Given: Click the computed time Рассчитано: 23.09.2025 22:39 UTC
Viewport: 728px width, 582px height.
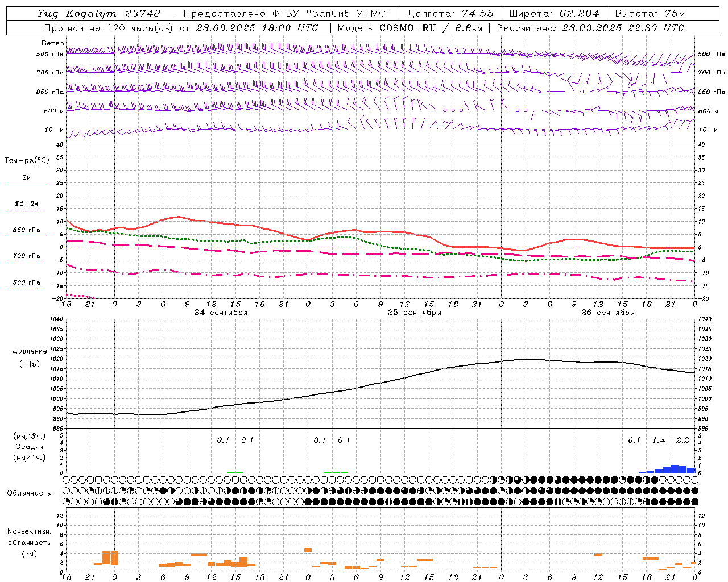Looking at the screenshot, I should tap(590, 28).
